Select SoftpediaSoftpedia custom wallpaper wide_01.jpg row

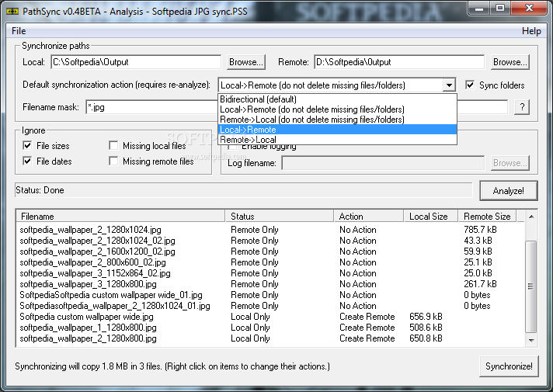tap(270, 295)
